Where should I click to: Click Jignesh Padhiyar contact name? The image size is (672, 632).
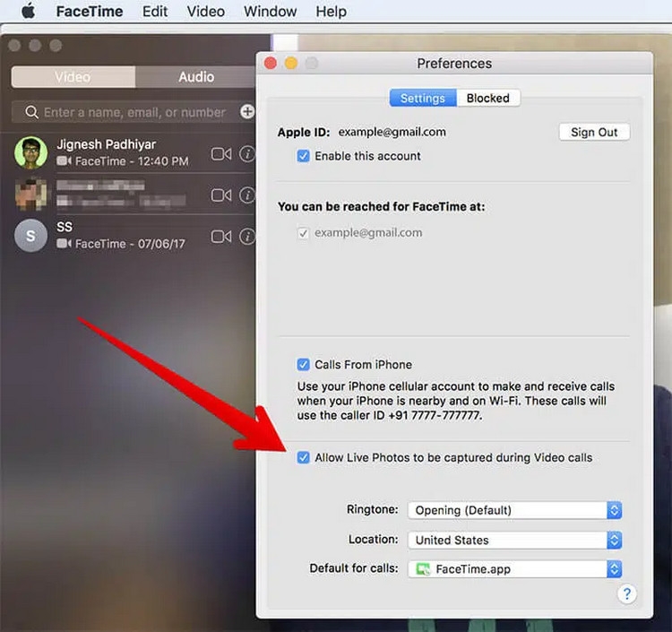point(107,144)
